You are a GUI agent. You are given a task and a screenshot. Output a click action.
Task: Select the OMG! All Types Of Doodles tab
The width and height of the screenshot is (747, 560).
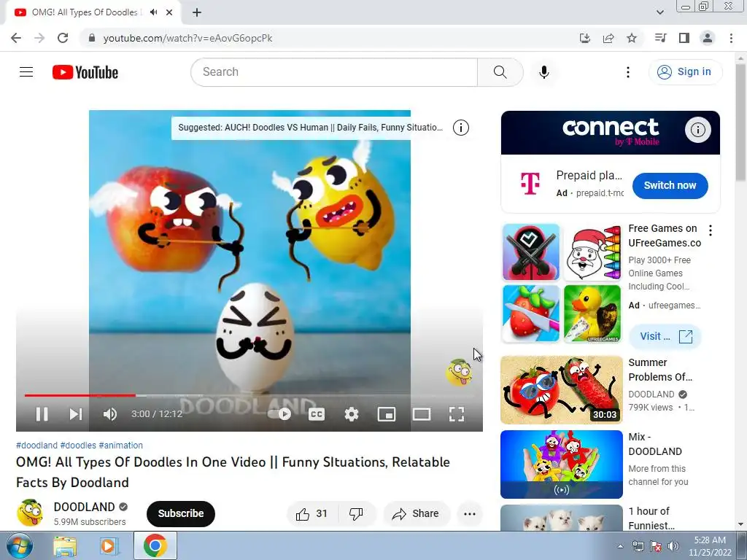pyautogui.click(x=93, y=13)
